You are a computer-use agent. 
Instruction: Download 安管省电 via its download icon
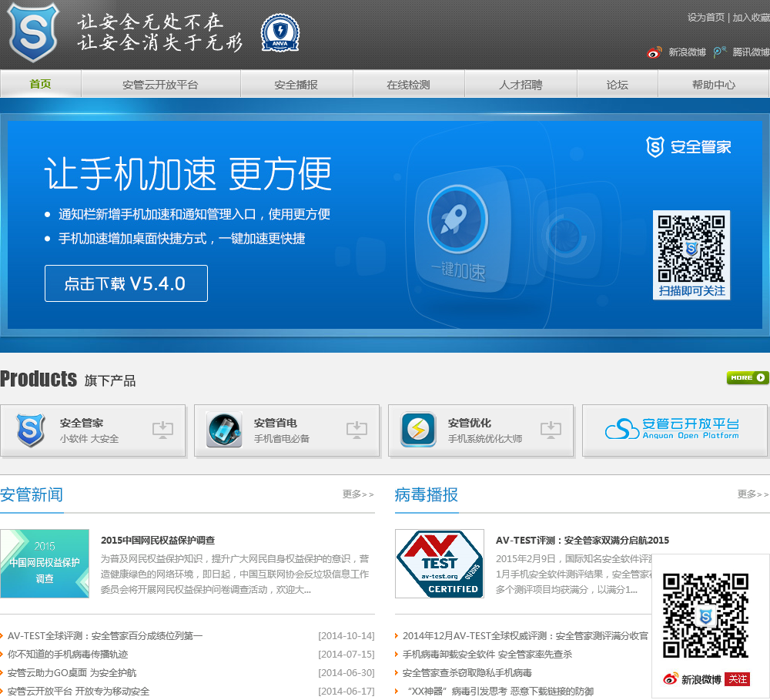point(357,430)
